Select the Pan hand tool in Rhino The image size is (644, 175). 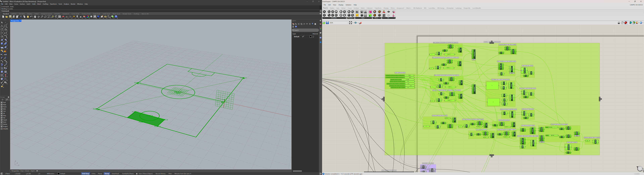[35, 17]
